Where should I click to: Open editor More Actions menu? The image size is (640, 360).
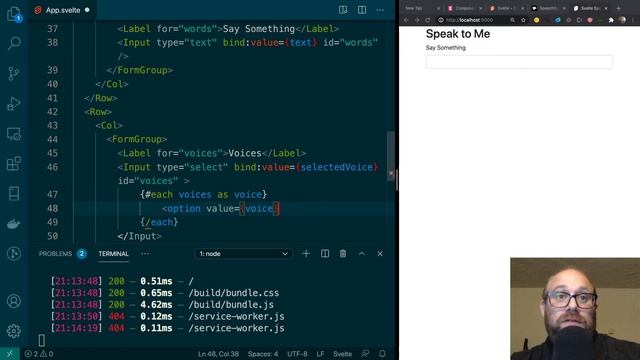pyautogui.click(x=380, y=10)
